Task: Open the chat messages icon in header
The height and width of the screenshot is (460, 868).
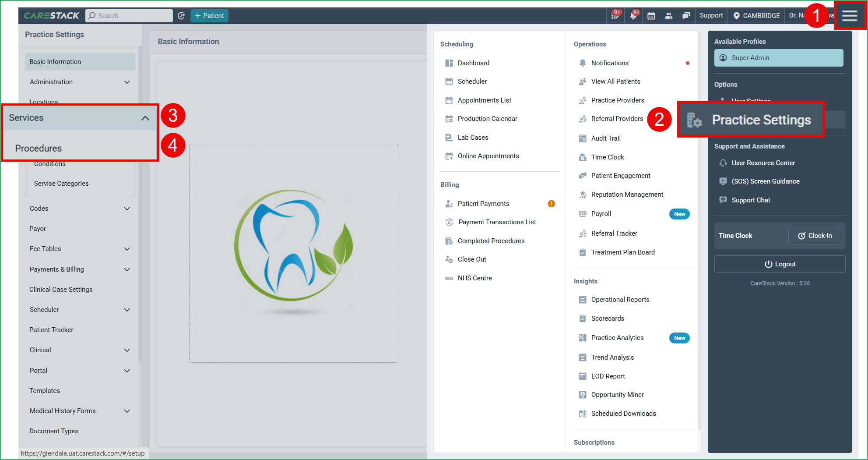Action: 686,16
